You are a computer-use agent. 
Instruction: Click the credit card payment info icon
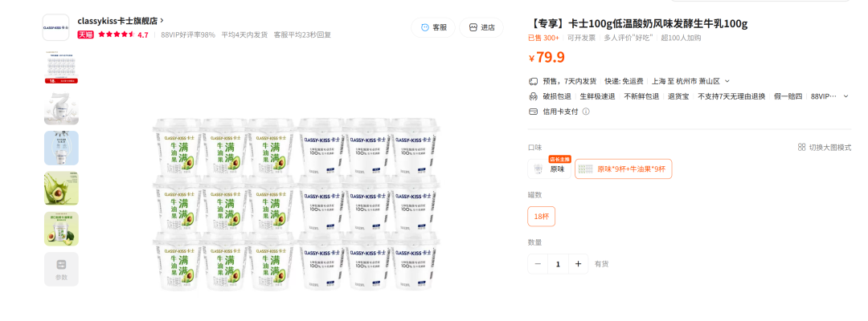pos(586,111)
